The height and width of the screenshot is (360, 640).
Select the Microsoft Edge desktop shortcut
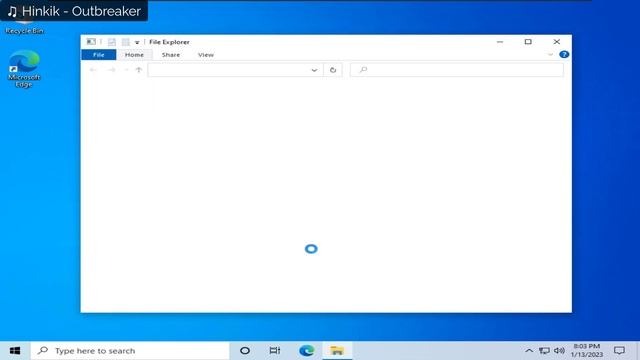click(x=24, y=69)
